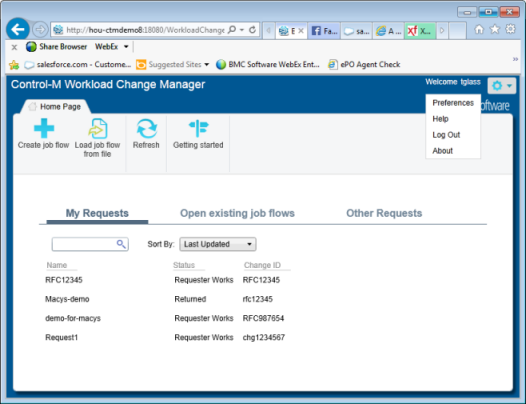Open BMC Software WebEx Ent... favorite
This screenshot has width=526, height=404.
pos(267,64)
